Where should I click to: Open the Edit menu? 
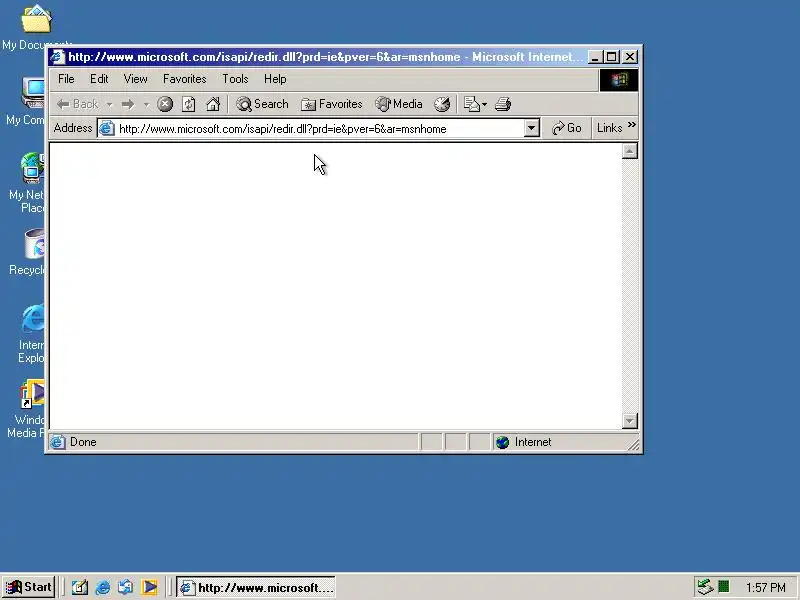coord(99,79)
